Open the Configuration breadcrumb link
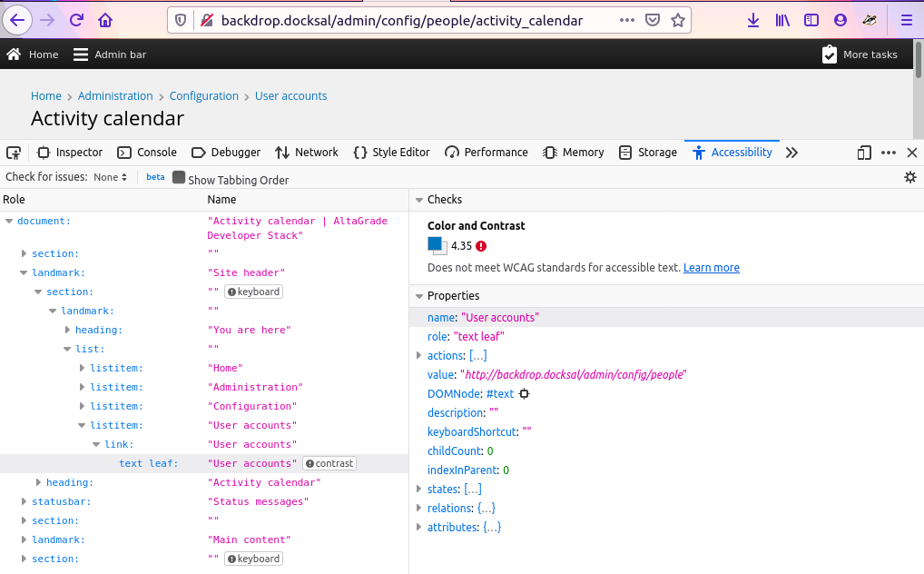Screen dimensions: 924x574 (204, 96)
